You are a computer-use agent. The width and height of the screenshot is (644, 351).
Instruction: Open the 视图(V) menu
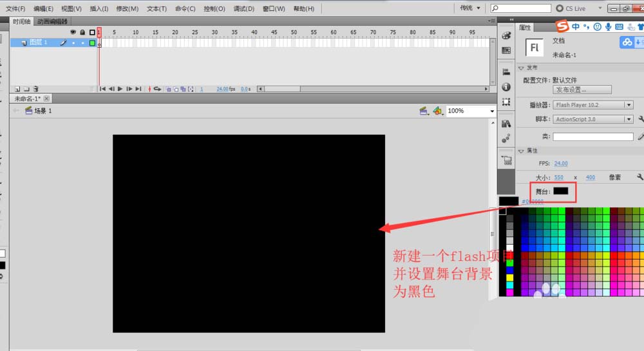(71, 8)
